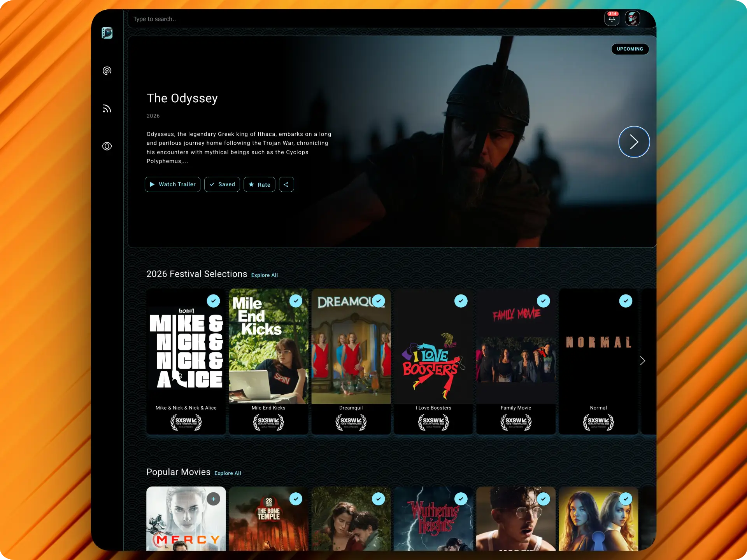Click the Watch Trailer button
This screenshot has width=747, height=560.
point(172,184)
